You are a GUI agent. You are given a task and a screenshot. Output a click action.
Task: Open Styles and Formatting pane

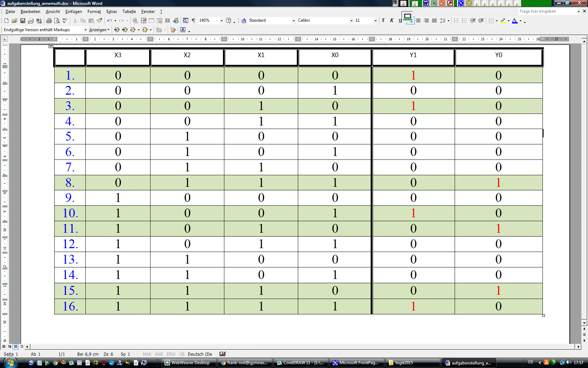point(244,21)
